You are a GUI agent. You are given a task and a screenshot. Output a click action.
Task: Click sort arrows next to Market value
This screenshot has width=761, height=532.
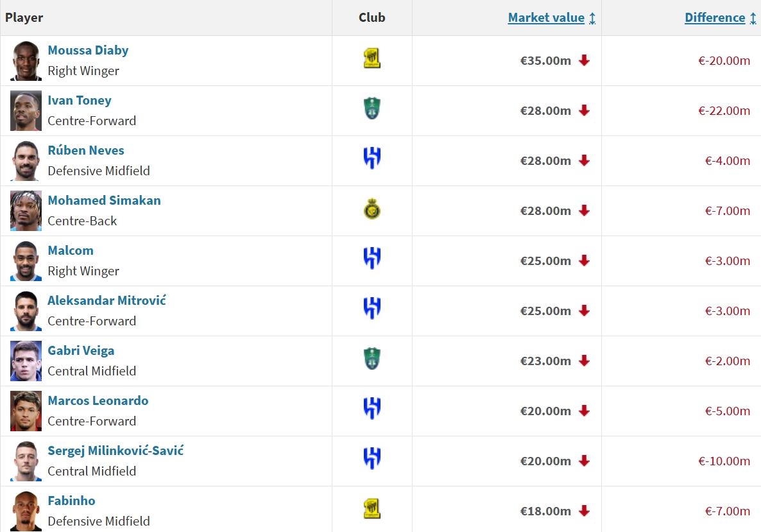[592, 19]
